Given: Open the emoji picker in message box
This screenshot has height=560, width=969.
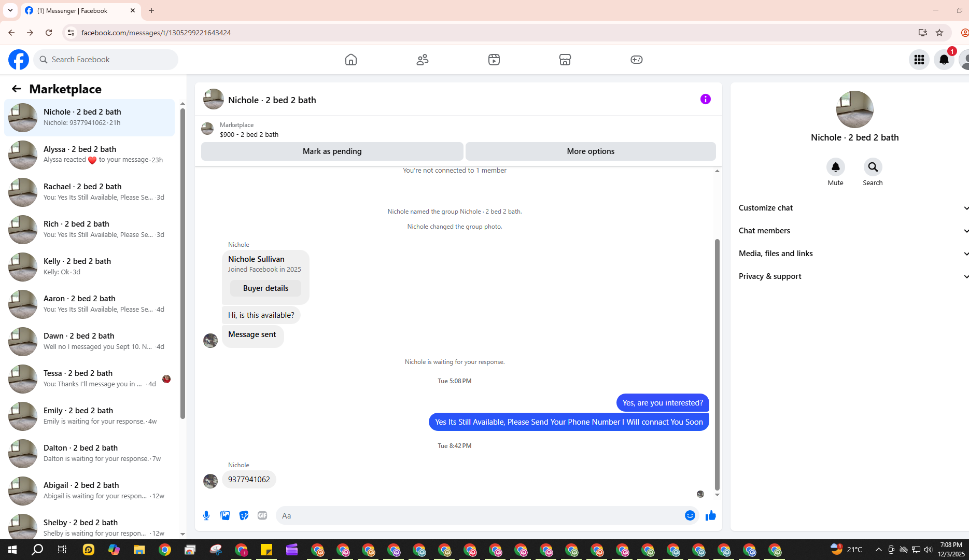Looking at the screenshot, I should point(690,515).
